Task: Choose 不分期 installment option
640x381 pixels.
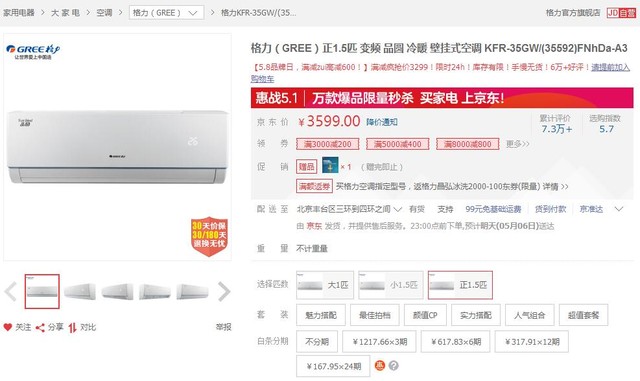Action: pos(317,341)
